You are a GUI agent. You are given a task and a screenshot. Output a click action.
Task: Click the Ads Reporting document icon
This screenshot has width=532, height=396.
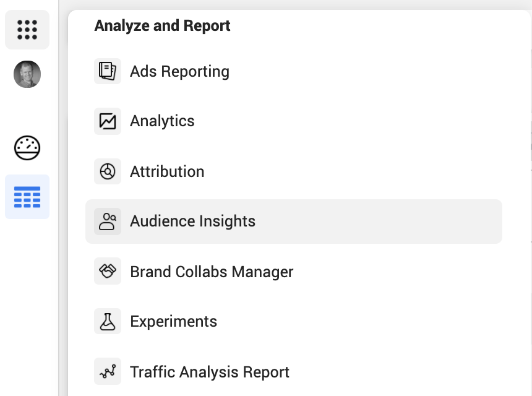coord(108,71)
